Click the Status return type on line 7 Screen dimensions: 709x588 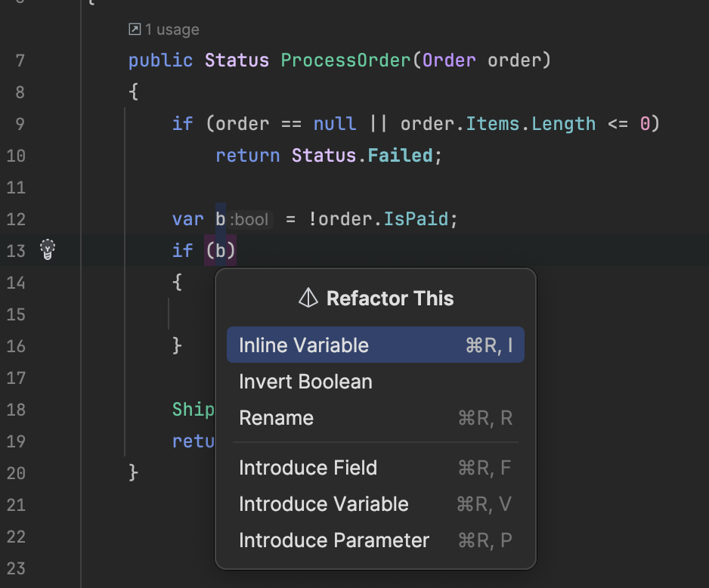[237, 60]
